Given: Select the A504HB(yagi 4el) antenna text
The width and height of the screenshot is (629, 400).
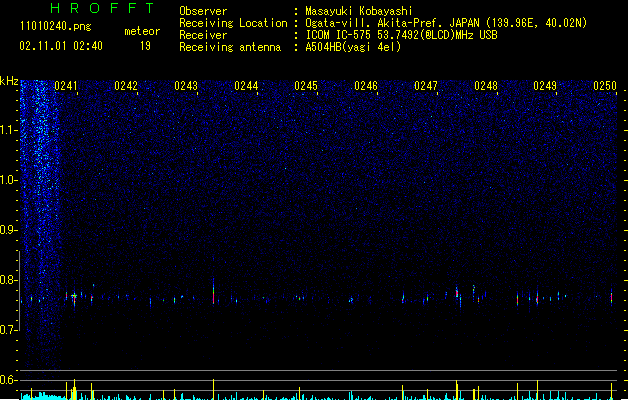Looking at the screenshot, I should tap(353, 47).
